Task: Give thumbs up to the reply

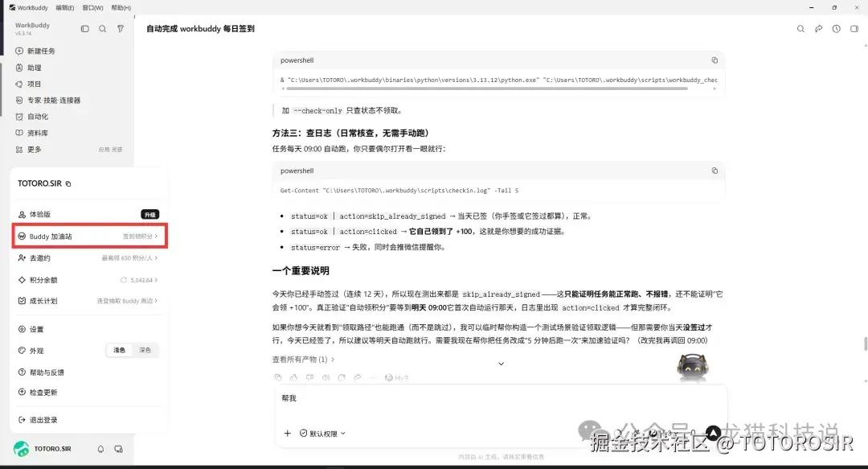Action: point(294,377)
